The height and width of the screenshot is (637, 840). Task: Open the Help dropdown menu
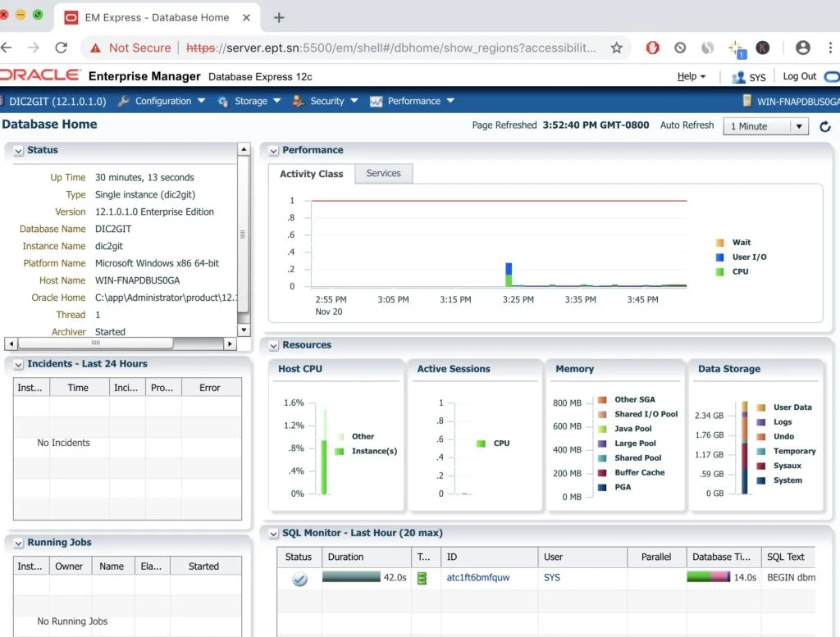click(x=691, y=76)
